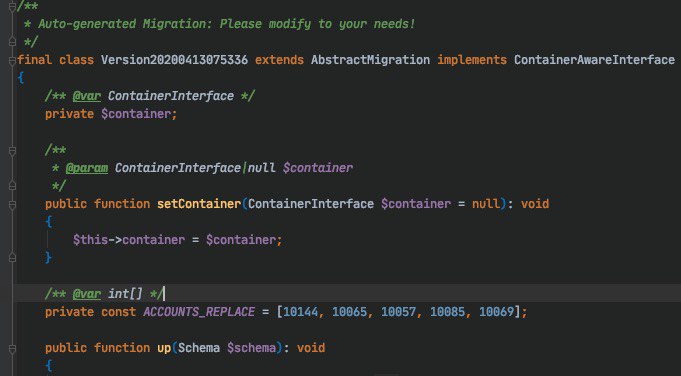Click the comment 'Auto-generated Migration: Please modify to your needs!'

tap(226, 24)
